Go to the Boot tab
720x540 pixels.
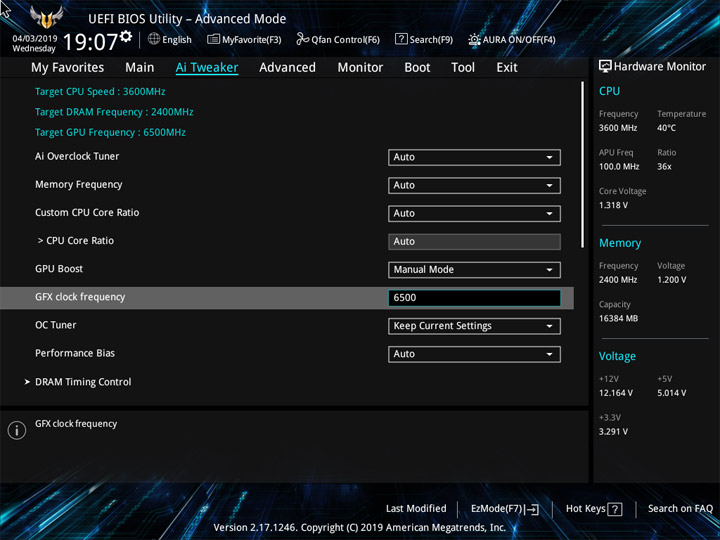[x=417, y=68]
